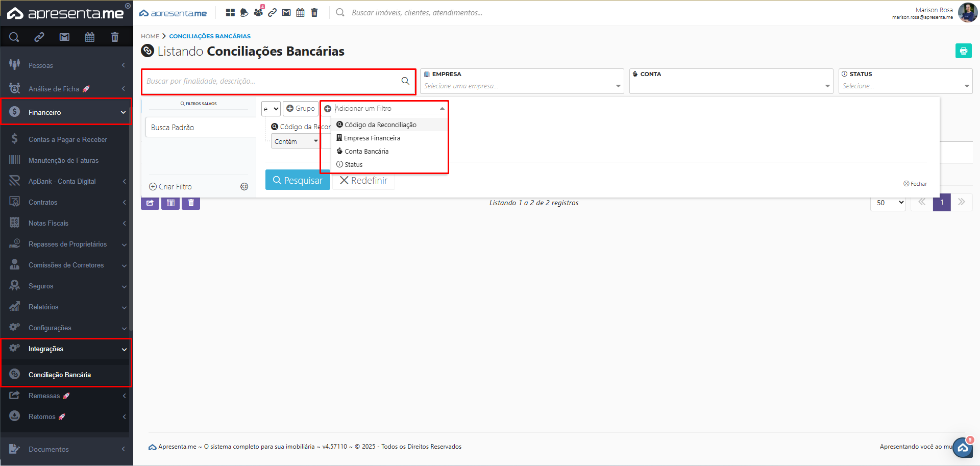The height and width of the screenshot is (466, 980).
Task: Click the purple trash delete button
Action: click(x=191, y=203)
